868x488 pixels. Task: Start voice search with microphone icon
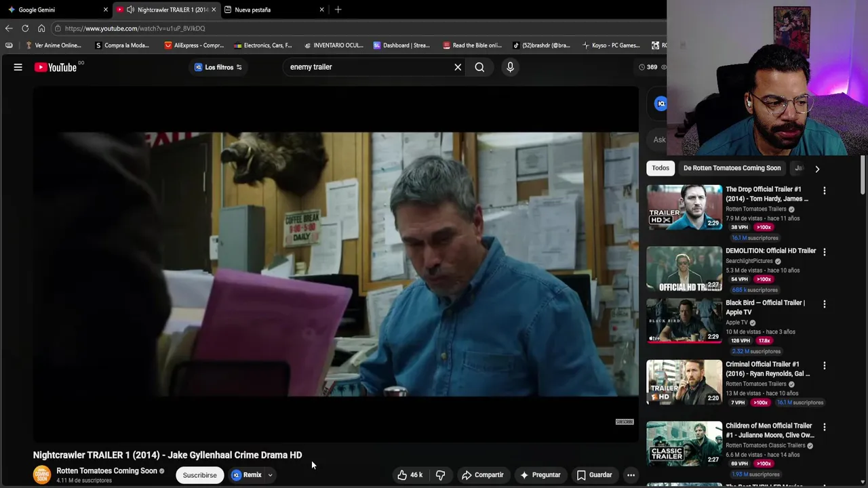[510, 67]
